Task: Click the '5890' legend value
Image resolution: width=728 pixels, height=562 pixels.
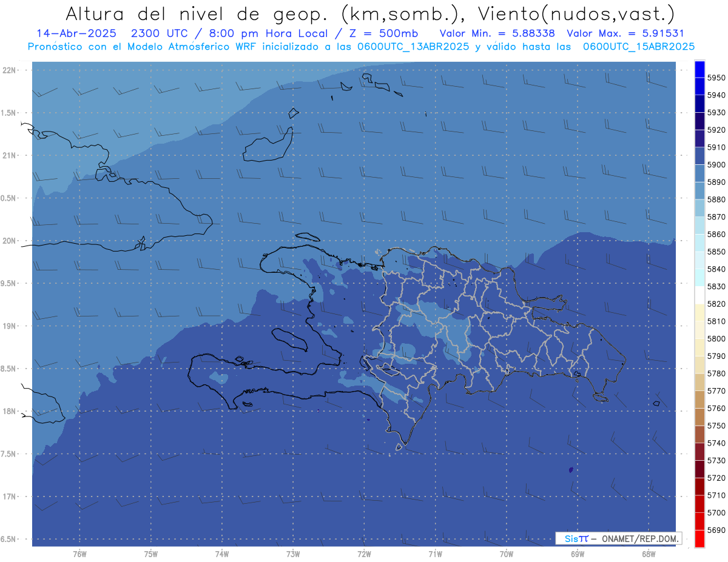Action: [716, 182]
